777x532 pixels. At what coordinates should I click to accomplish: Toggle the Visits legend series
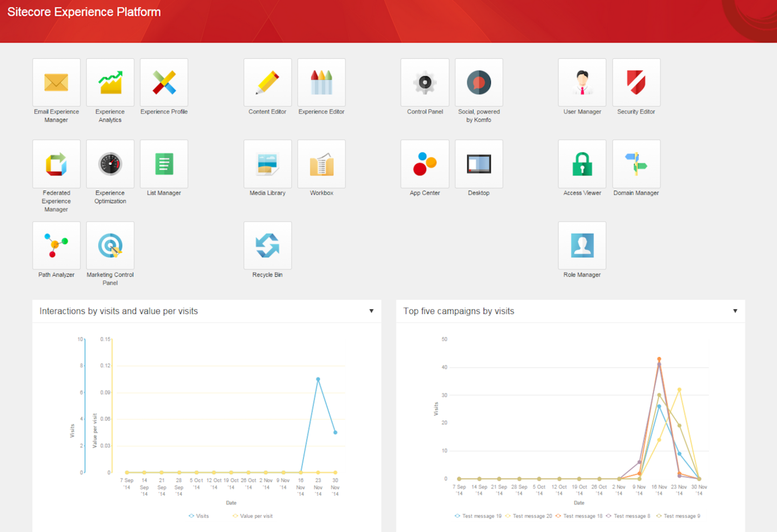[x=199, y=516]
